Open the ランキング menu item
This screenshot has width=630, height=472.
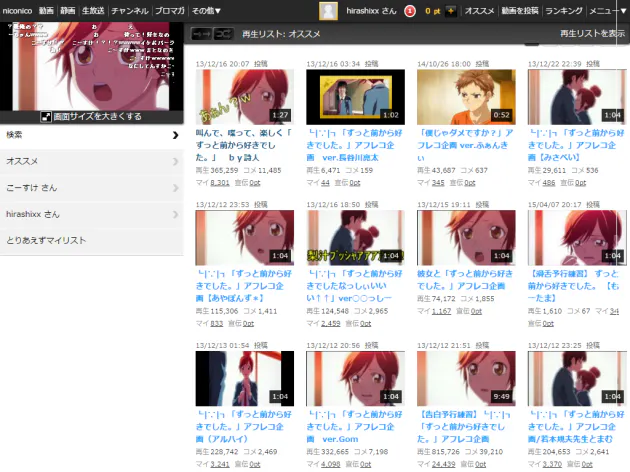[563, 11]
